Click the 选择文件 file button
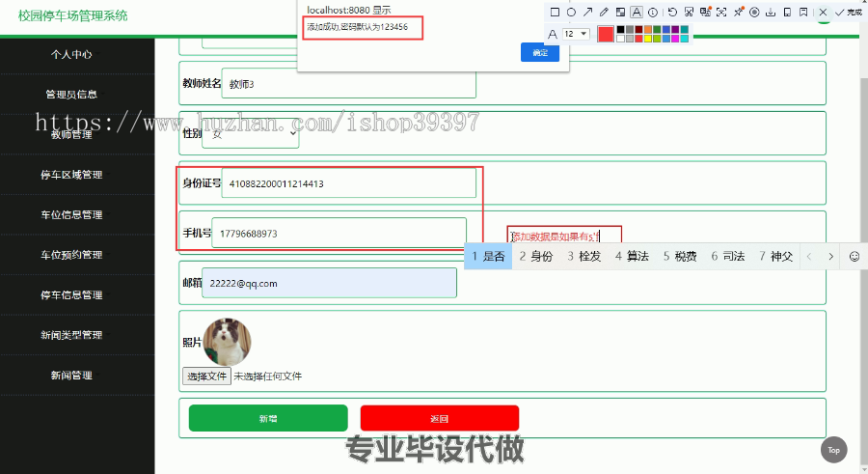 tap(206, 376)
